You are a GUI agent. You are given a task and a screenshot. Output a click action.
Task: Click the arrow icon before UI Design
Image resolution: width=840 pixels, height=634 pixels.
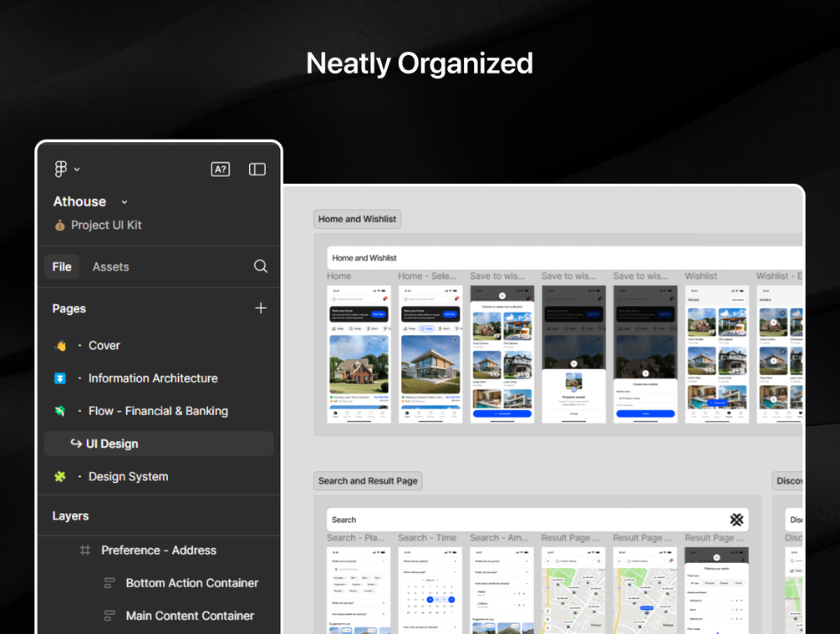76,444
